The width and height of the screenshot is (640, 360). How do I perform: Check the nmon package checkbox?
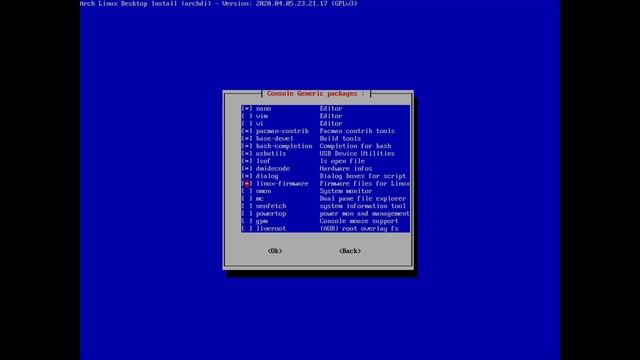tap(247, 191)
